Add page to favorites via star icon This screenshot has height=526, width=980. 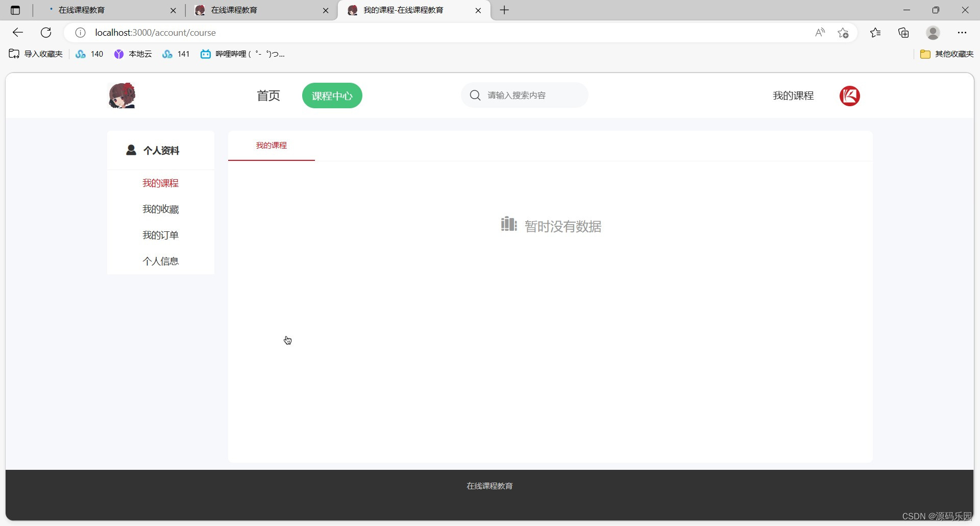tap(843, 32)
